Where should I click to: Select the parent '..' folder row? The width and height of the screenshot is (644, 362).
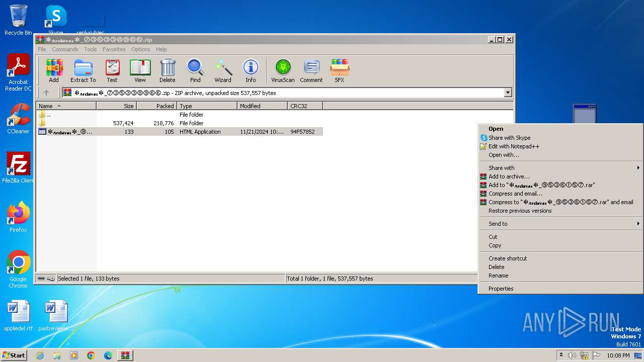click(180, 115)
